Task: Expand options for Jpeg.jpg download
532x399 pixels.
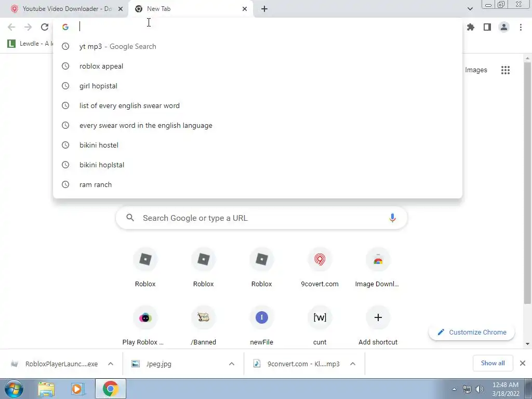Action: pos(232,364)
